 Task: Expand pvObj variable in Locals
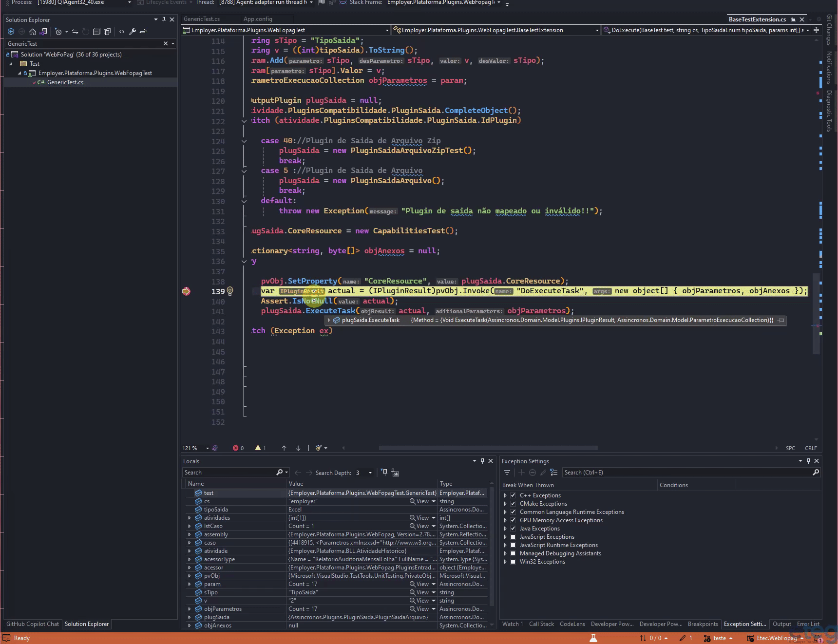[190, 576]
